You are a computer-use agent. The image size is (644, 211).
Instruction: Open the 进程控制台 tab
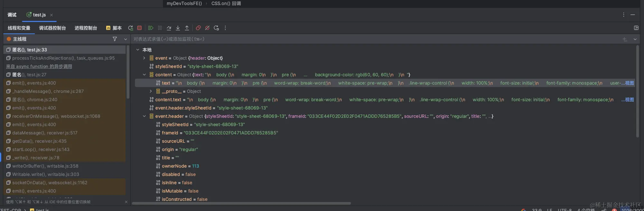(86, 28)
